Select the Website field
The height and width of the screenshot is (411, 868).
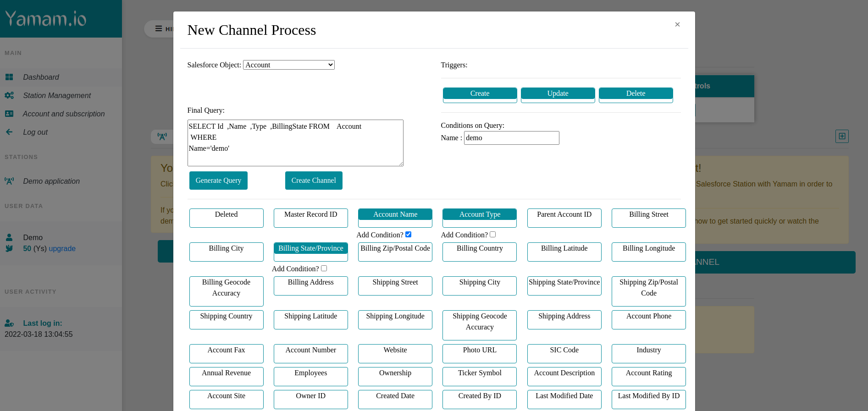tap(395, 353)
